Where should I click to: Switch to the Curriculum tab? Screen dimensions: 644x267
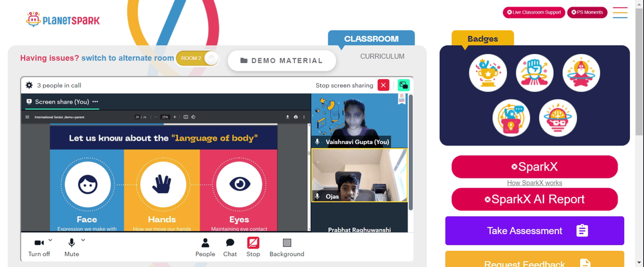tap(383, 56)
